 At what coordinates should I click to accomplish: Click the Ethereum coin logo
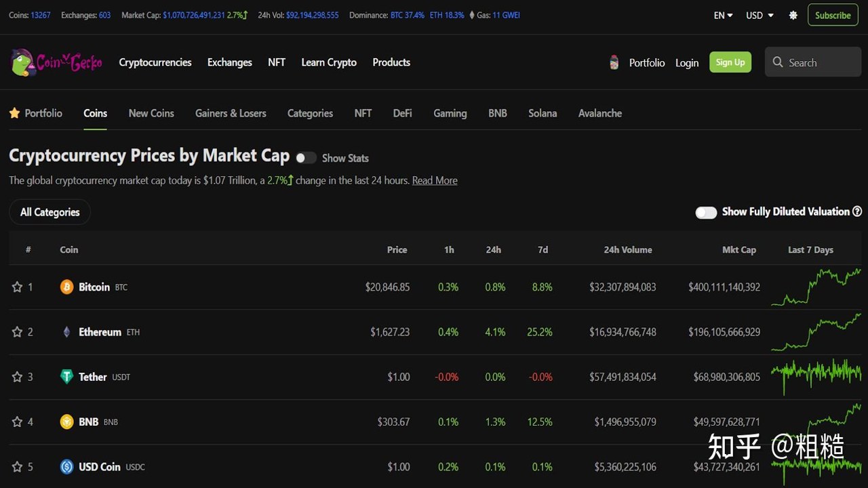tap(66, 332)
